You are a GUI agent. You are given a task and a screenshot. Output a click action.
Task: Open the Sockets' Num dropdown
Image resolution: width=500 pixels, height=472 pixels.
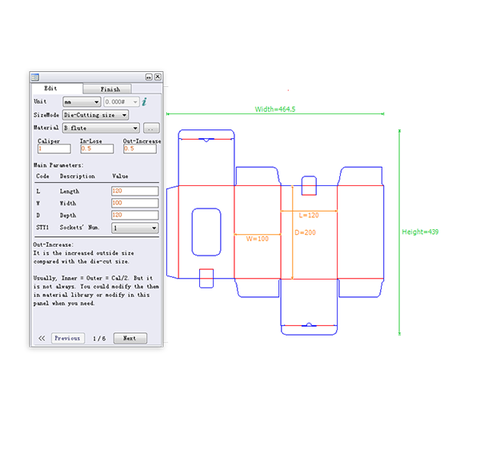[135, 228]
